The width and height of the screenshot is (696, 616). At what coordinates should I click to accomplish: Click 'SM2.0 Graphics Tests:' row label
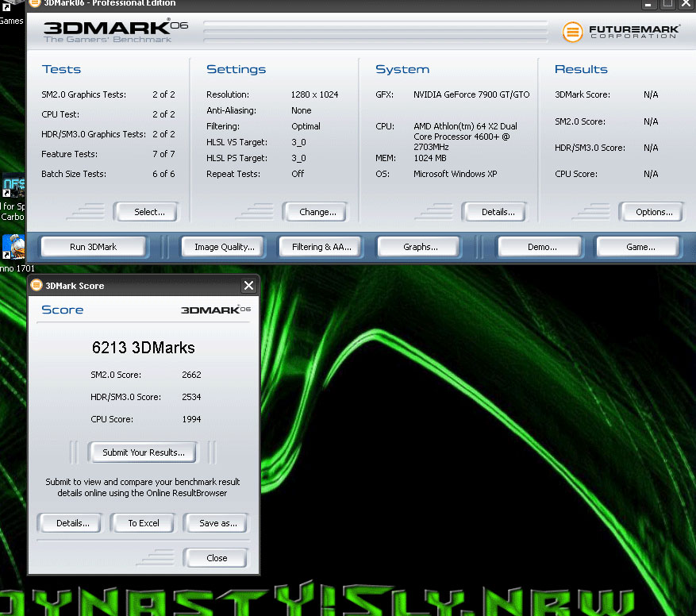(x=83, y=94)
